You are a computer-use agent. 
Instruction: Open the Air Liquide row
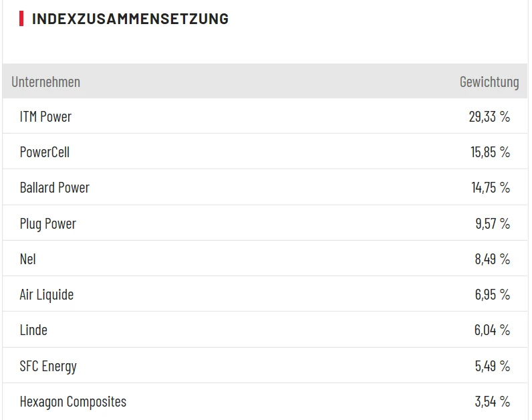click(x=46, y=294)
